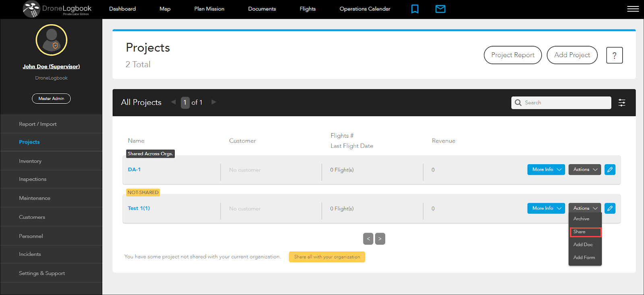Open the hamburger menu icon
644x295 pixels.
click(x=633, y=9)
